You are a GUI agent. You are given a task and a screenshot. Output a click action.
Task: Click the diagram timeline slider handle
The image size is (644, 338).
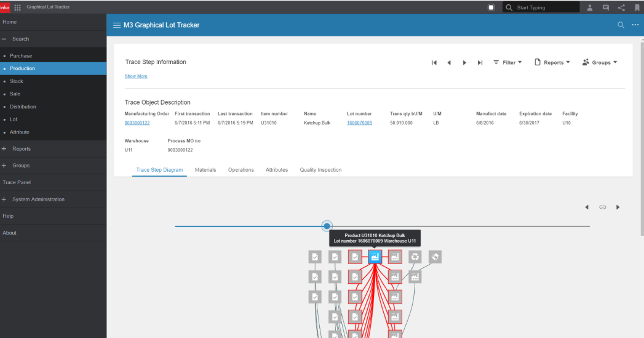coord(327,226)
